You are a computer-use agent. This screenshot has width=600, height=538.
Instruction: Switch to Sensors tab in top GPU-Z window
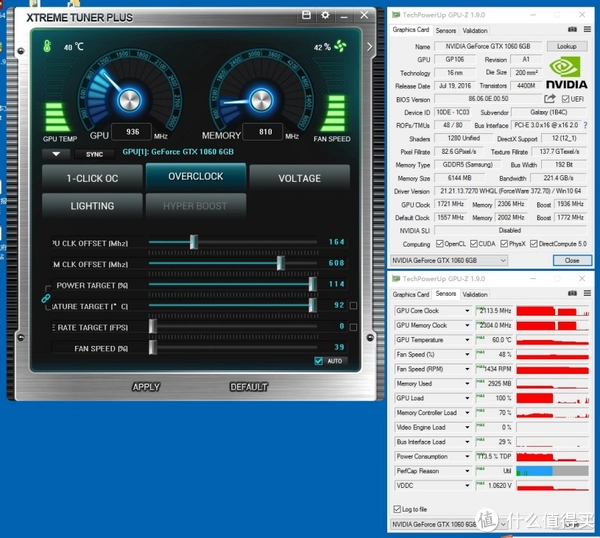[x=446, y=31]
